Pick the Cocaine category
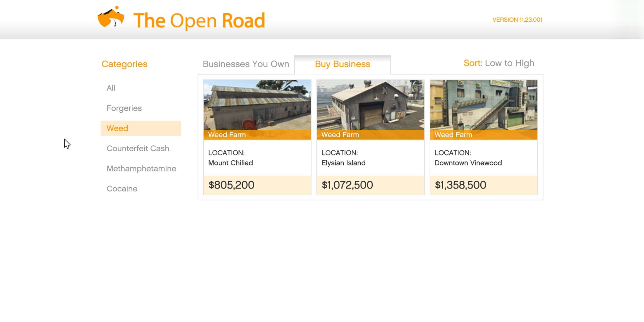644x322 pixels. tap(122, 189)
